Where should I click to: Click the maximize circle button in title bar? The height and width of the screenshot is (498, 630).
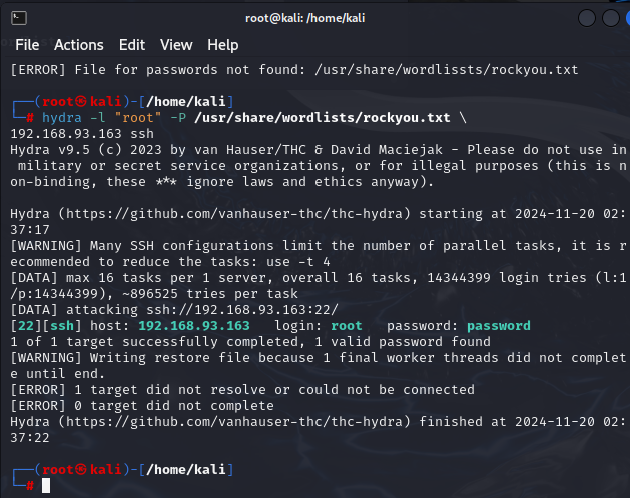[x=611, y=18]
